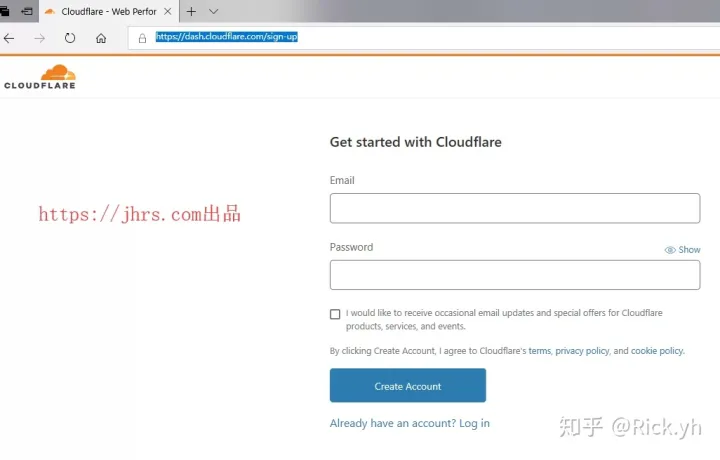
Task: Focus the Email input field
Action: (515, 208)
